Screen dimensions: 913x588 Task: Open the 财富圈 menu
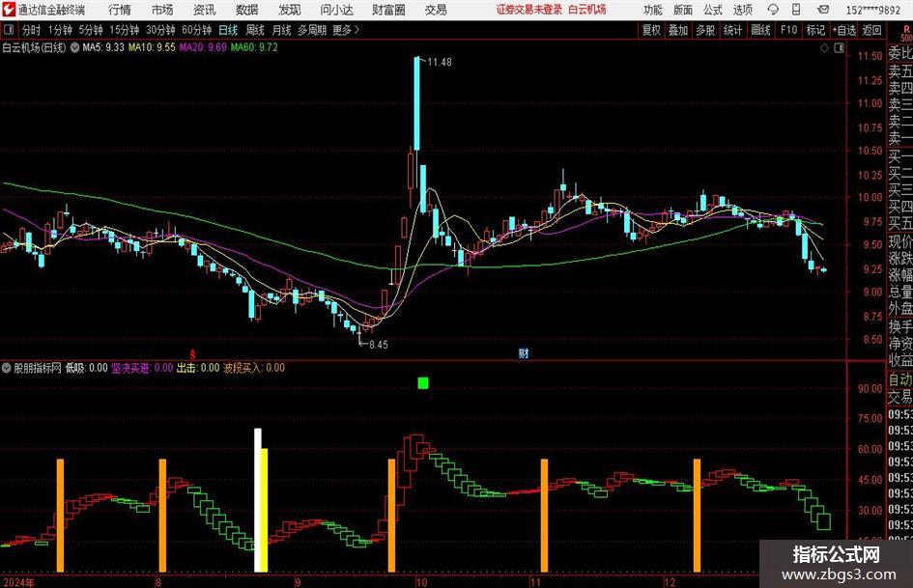(x=388, y=10)
